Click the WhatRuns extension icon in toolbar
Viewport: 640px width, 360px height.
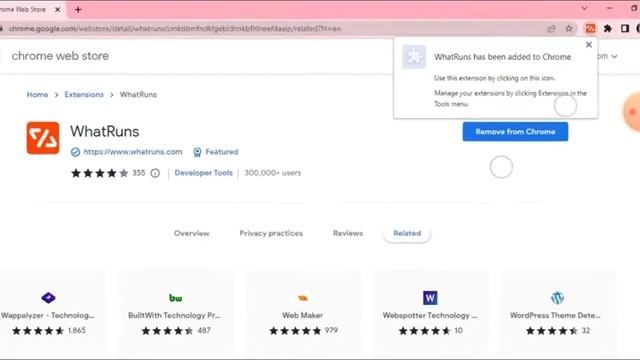click(590, 29)
